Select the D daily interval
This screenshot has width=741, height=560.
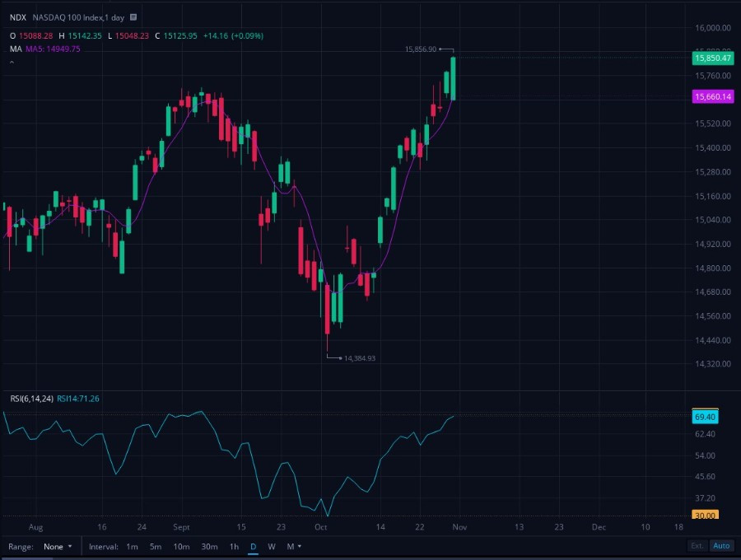coord(254,546)
